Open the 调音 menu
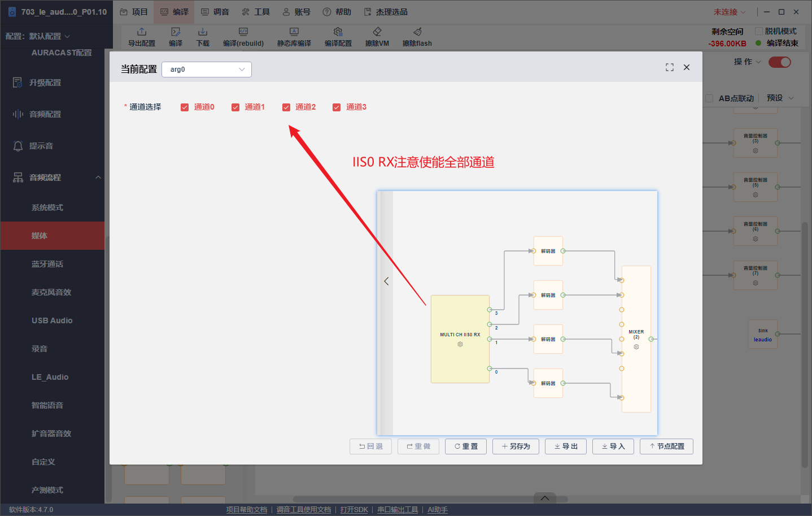 215,12
